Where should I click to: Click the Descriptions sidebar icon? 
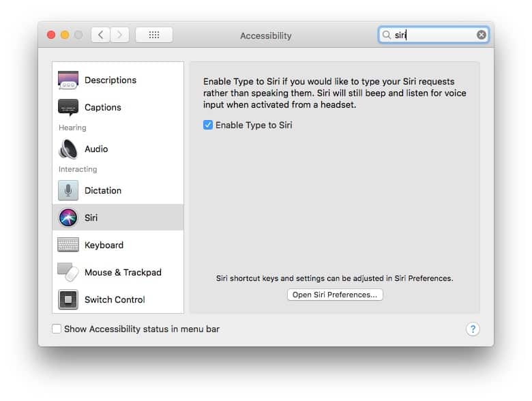pyautogui.click(x=68, y=80)
